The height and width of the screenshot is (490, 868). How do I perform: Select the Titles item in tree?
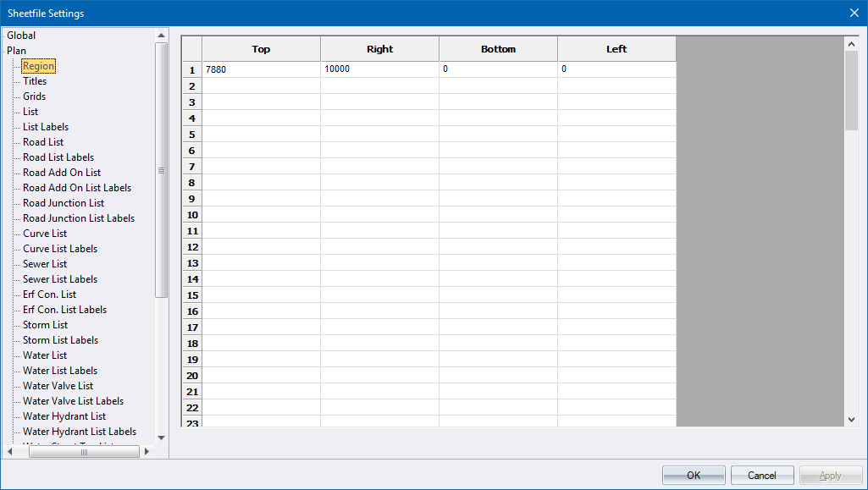(35, 81)
